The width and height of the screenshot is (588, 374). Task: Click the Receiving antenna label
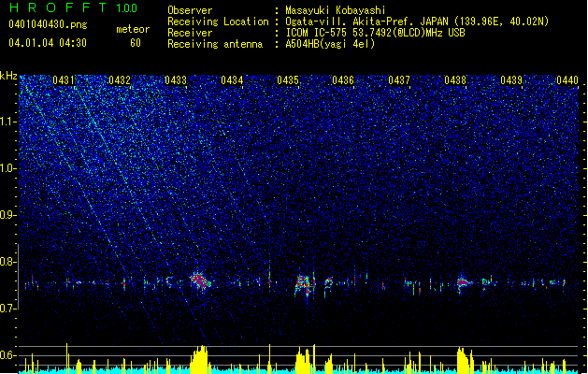(x=215, y=44)
